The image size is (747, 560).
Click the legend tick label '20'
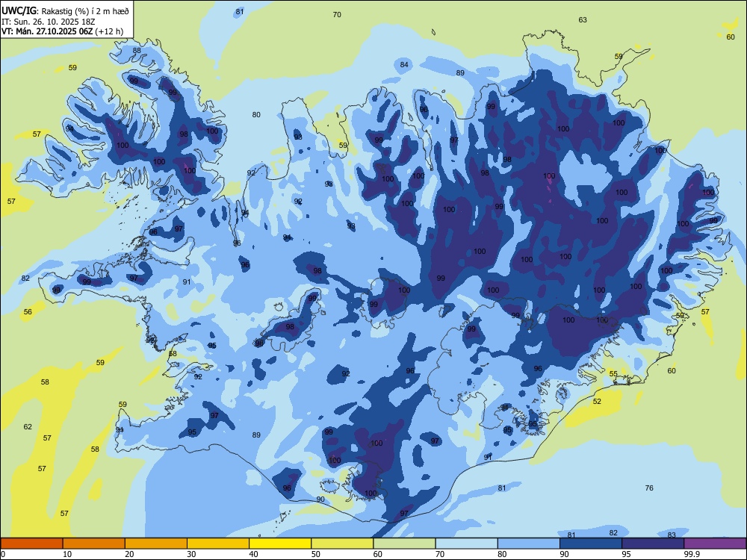(129, 554)
